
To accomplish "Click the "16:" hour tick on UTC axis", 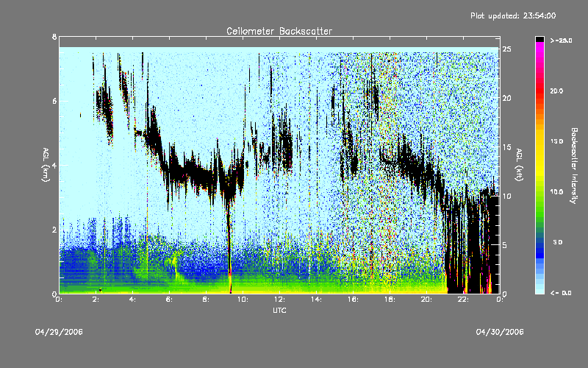I will 352,300.
